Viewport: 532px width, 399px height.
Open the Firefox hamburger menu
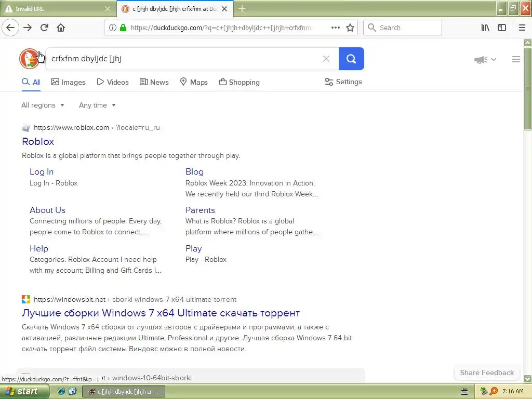[522, 28]
